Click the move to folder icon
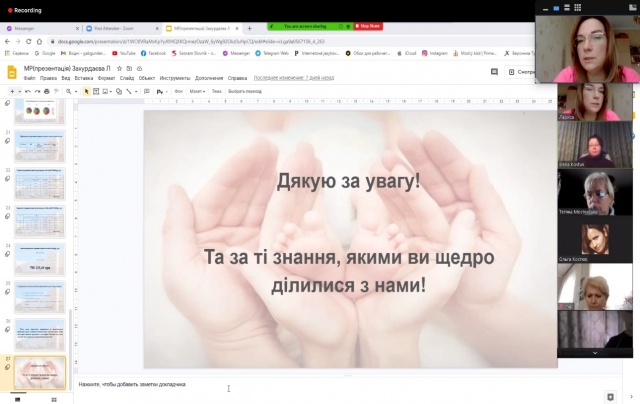The height and width of the screenshot is (404, 640). pos(129,69)
